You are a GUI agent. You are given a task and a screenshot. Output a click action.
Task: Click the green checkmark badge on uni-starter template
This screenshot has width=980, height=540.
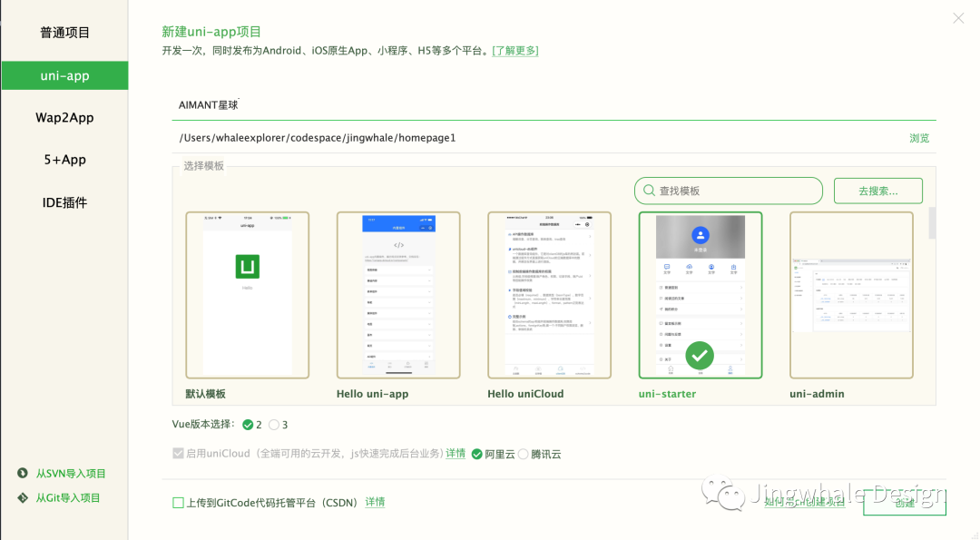(x=700, y=355)
